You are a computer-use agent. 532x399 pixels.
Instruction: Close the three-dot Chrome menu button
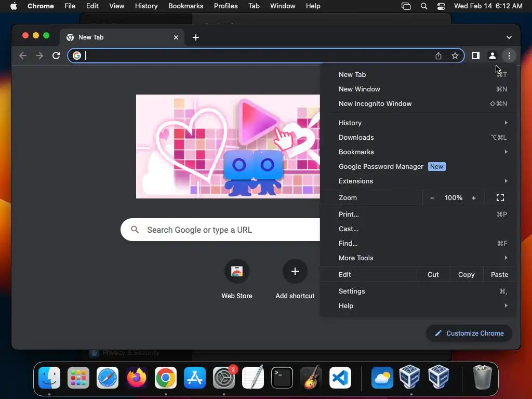[509, 56]
